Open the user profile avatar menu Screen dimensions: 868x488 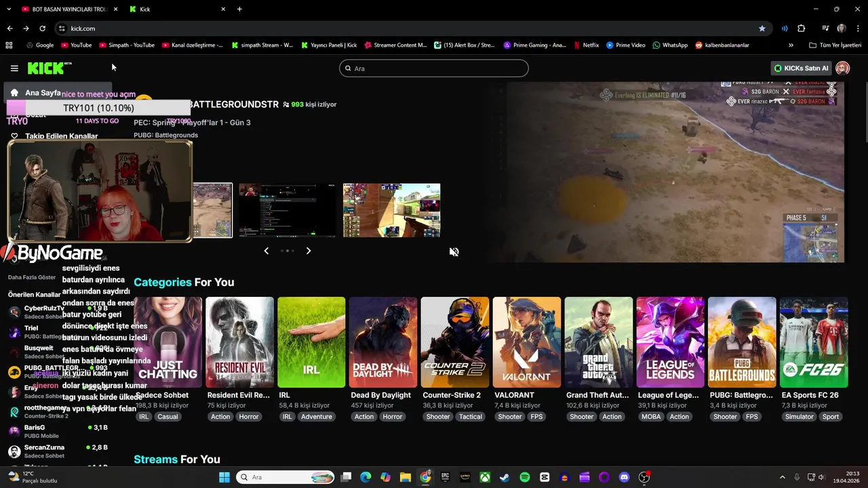[843, 68]
